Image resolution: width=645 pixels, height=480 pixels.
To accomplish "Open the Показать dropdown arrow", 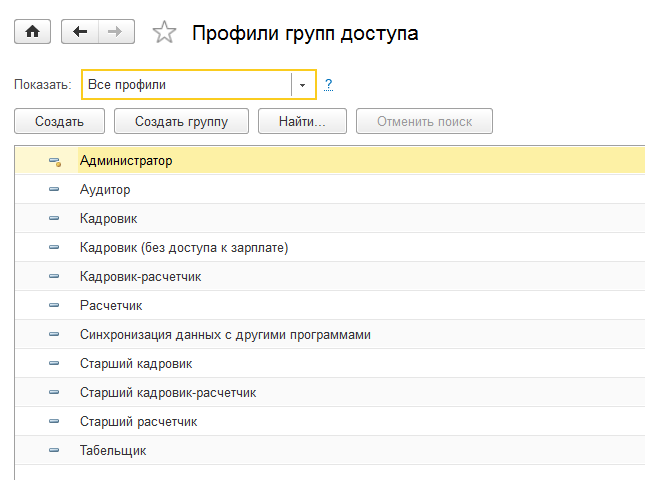I will click(x=303, y=85).
